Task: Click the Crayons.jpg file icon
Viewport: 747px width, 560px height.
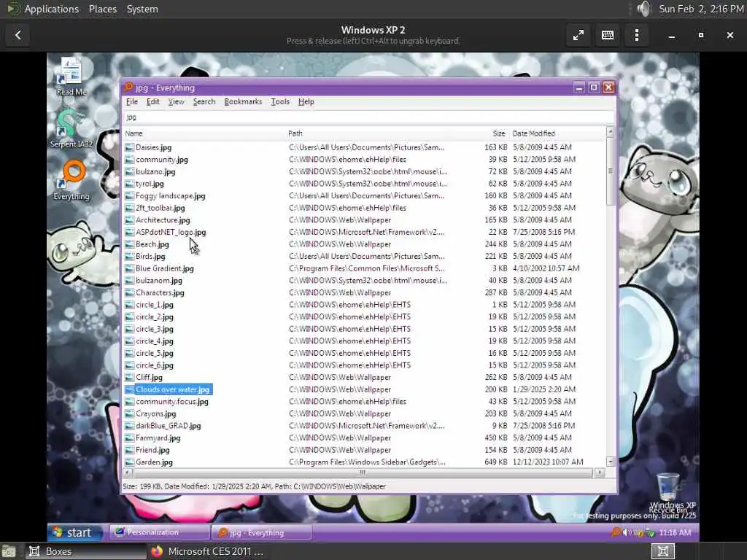Action: (129, 414)
